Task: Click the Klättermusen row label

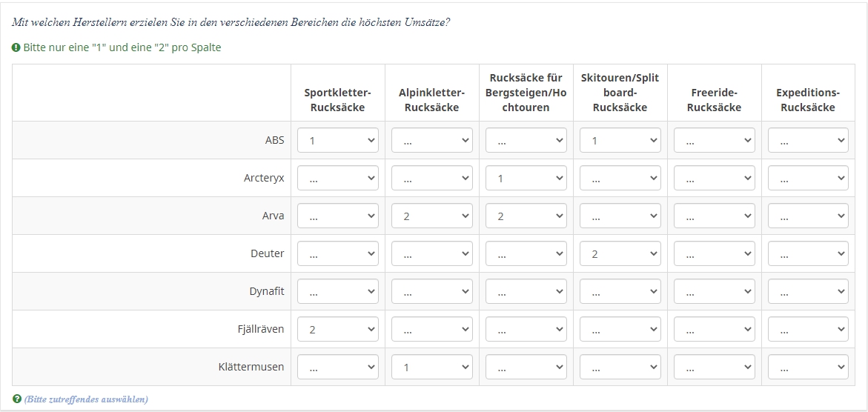Action: coord(251,367)
